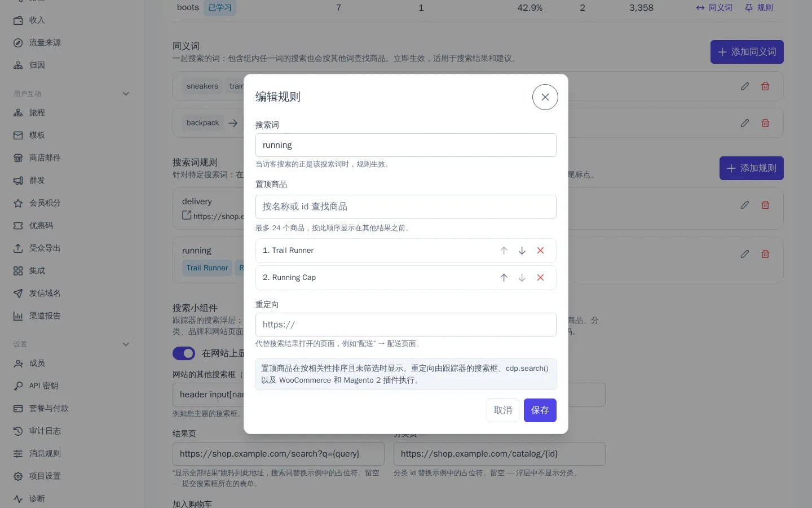Edit the running search rule
The width and height of the screenshot is (812, 508).
click(745, 254)
